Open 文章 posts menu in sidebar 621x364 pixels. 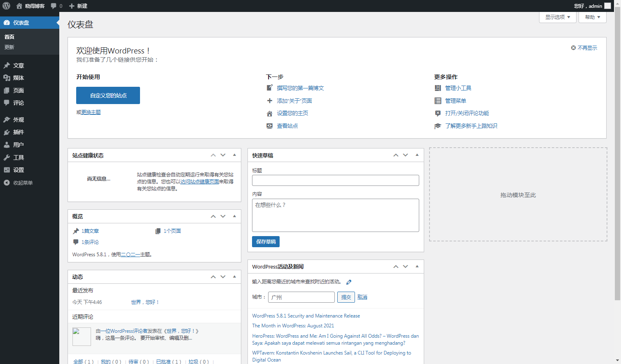tap(30, 65)
